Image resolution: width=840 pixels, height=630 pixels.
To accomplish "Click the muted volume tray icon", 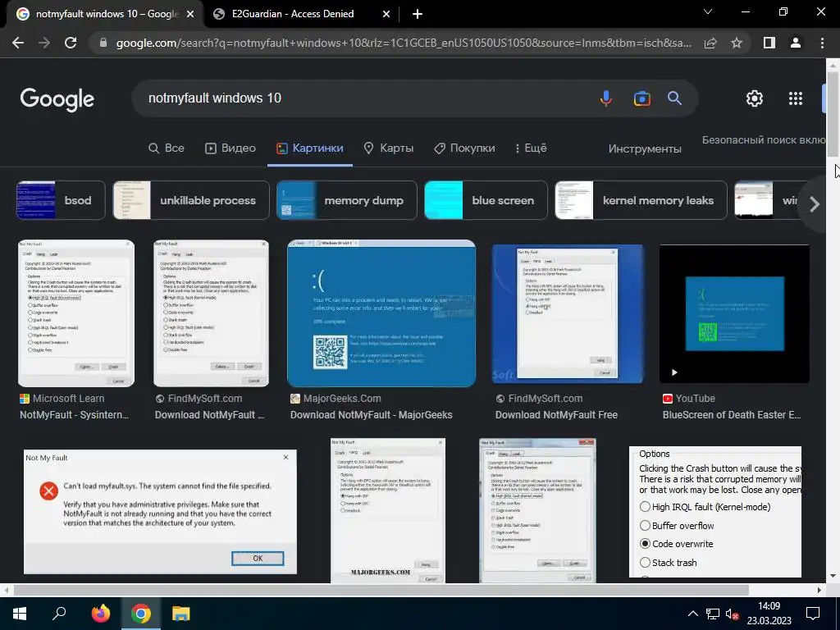I will 733,614.
